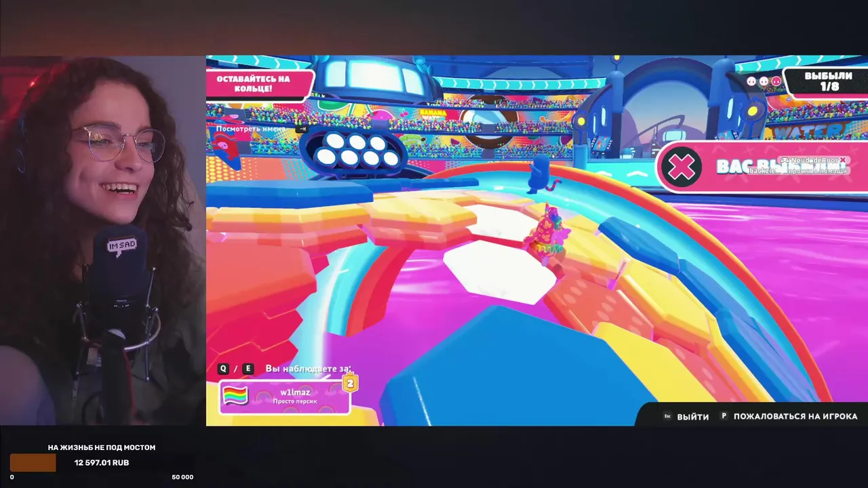Click the pink X eliminated icon

681,167
